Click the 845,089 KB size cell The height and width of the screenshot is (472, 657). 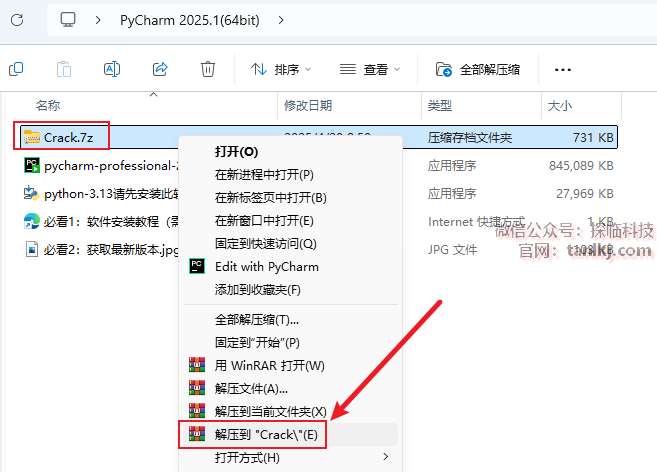point(581,166)
